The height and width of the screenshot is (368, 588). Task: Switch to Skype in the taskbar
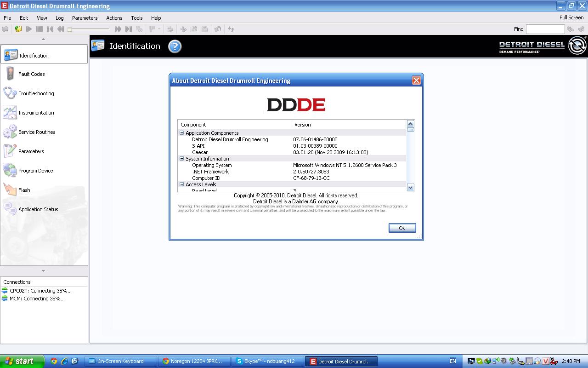click(267, 362)
